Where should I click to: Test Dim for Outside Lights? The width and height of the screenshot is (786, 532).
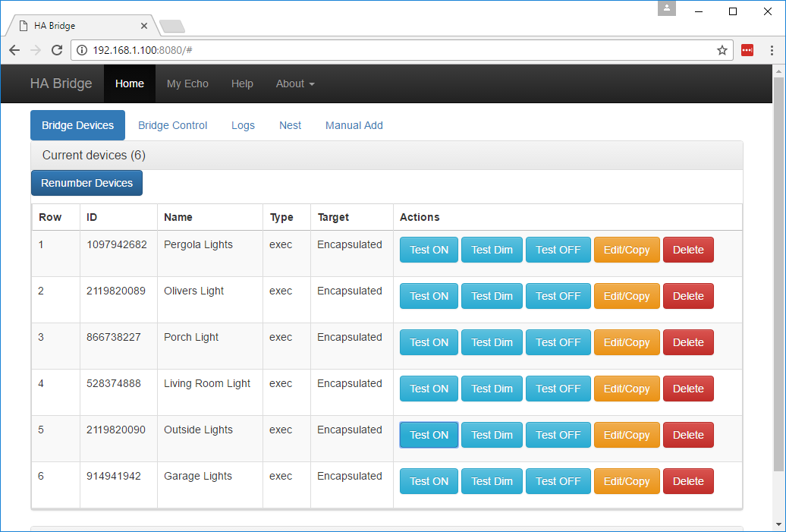click(x=492, y=435)
